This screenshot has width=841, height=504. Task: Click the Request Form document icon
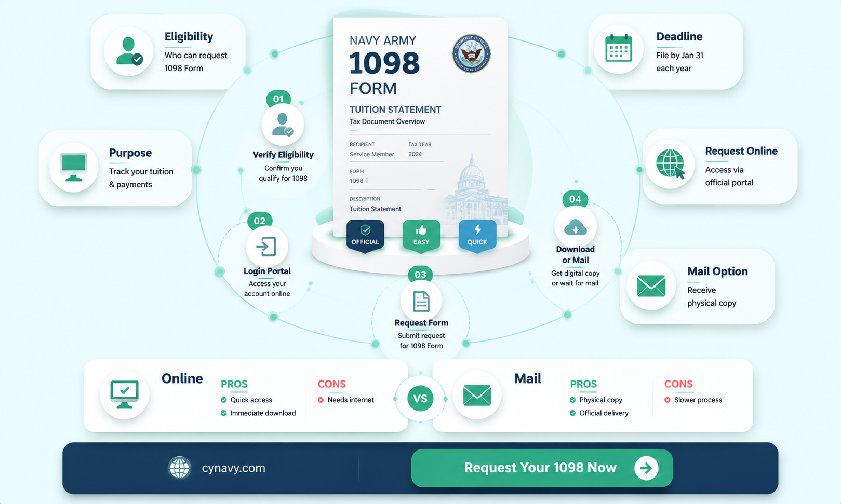[421, 301]
